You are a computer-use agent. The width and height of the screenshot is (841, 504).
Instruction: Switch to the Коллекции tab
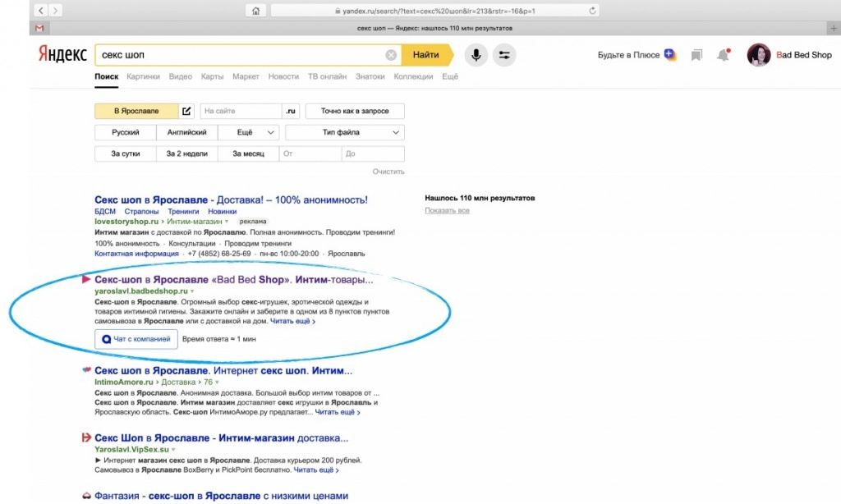point(413,76)
